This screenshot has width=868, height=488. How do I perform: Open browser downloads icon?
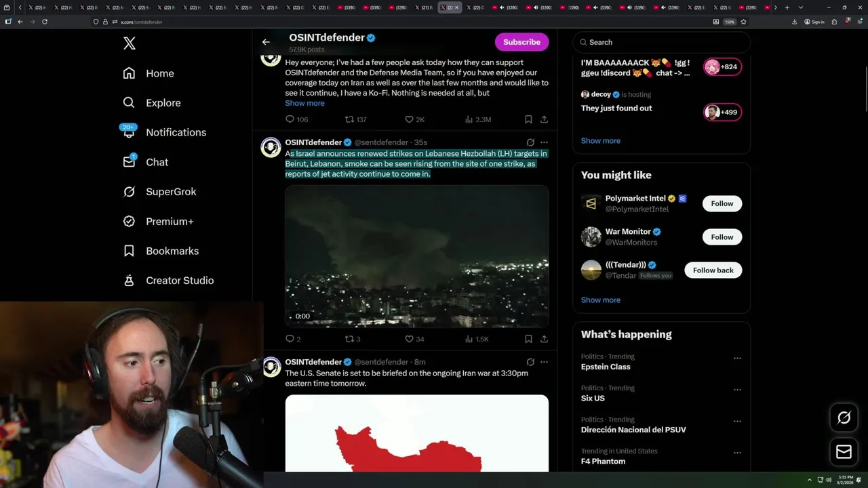(795, 22)
